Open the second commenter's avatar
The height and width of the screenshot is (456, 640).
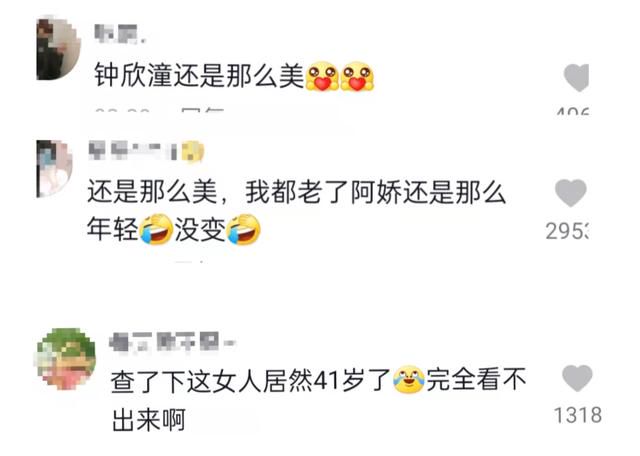click(55, 169)
